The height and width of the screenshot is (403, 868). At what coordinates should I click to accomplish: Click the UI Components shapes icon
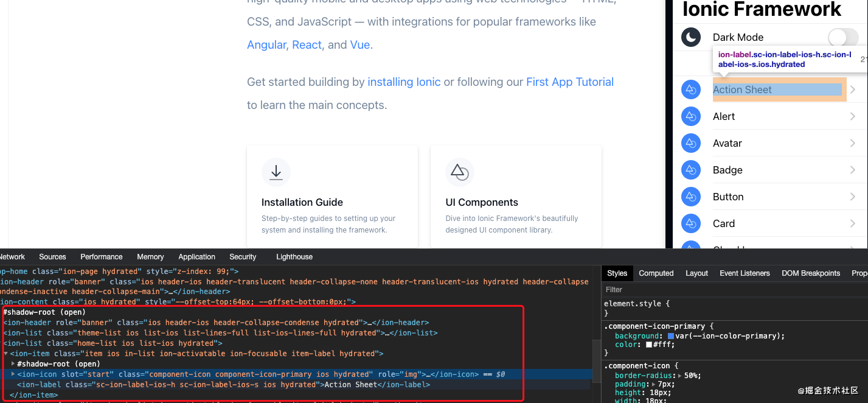coord(460,172)
